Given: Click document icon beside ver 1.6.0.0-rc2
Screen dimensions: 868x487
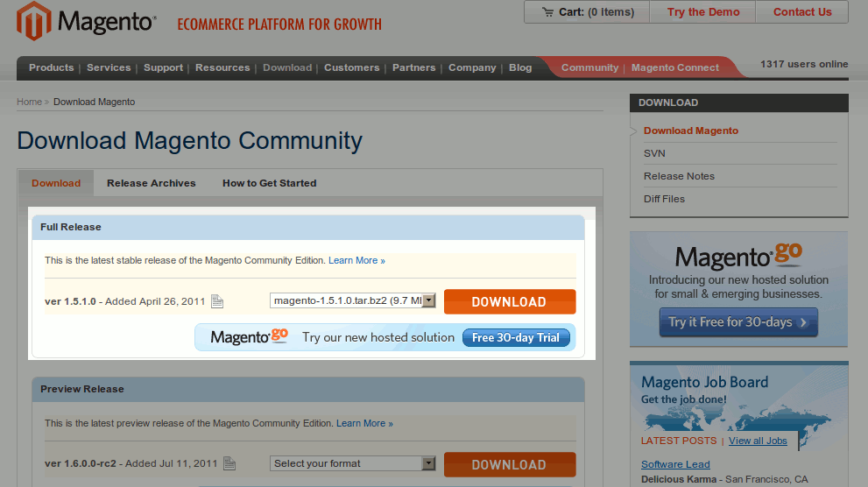Looking at the screenshot, I should [x=229, y=463].
